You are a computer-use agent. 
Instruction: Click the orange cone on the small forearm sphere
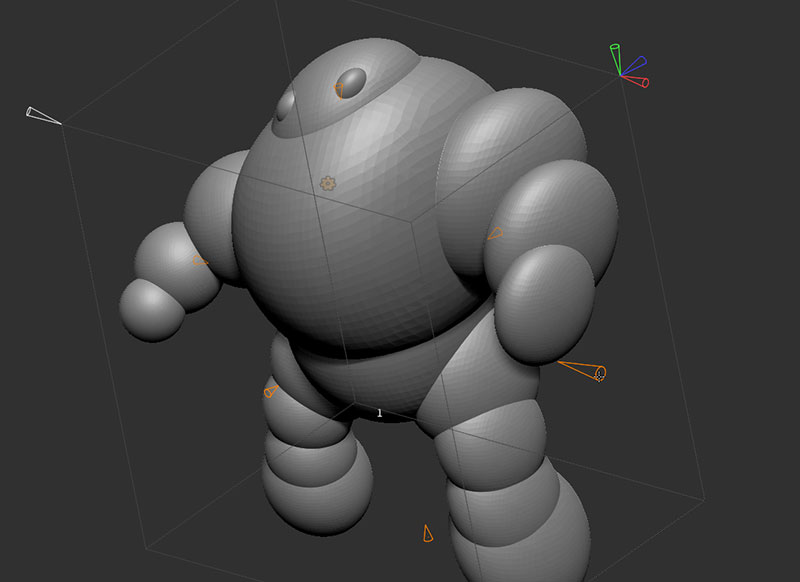tap(200, 261)
